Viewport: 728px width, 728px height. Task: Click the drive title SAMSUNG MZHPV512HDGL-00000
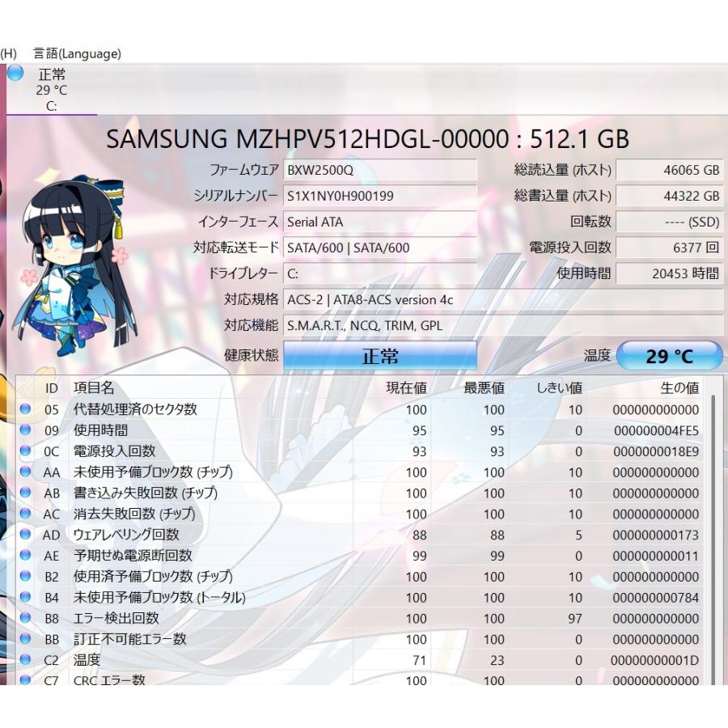(x=307, y=139)
